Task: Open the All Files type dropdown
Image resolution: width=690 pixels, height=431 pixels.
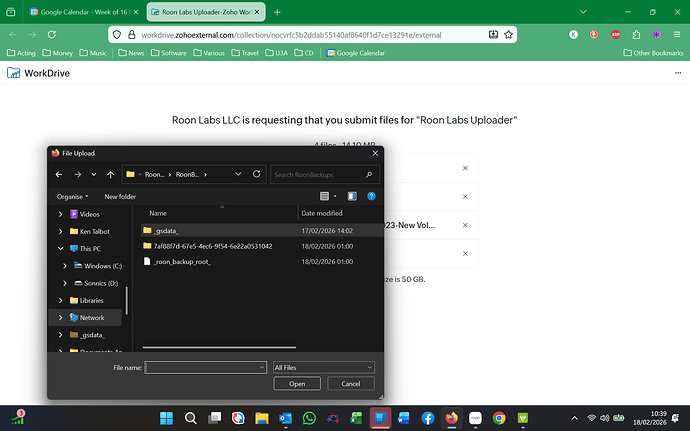Action: (323, 367)
